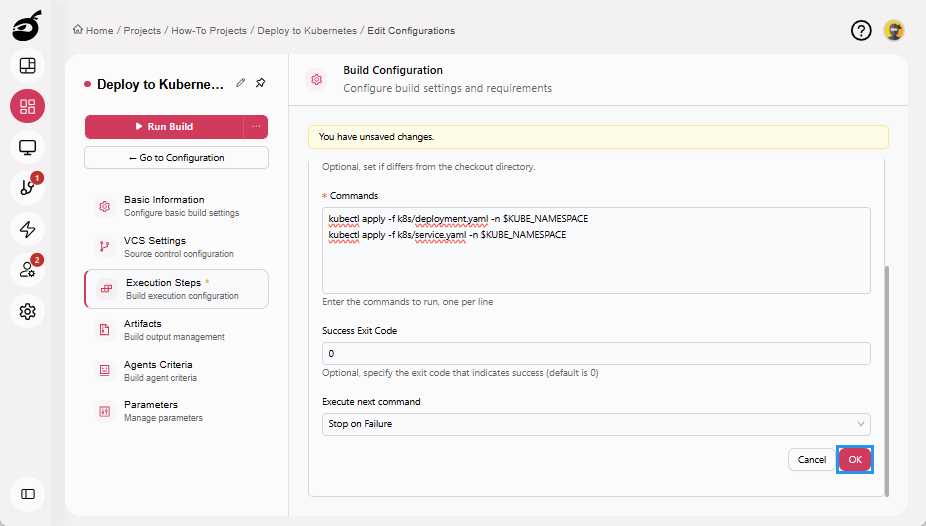Click the Success Exit Code field
The width and height of the screenshot is (926, 526).
596,353
